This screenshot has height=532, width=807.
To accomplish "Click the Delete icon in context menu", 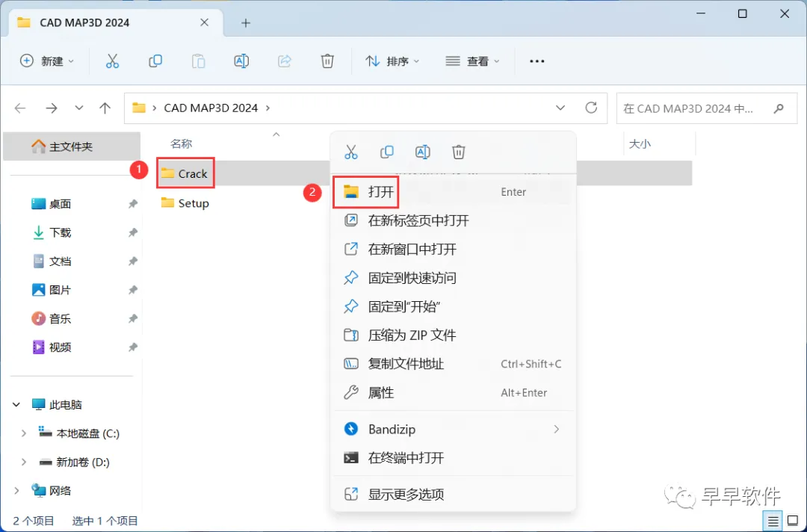I will click(459, 152).
